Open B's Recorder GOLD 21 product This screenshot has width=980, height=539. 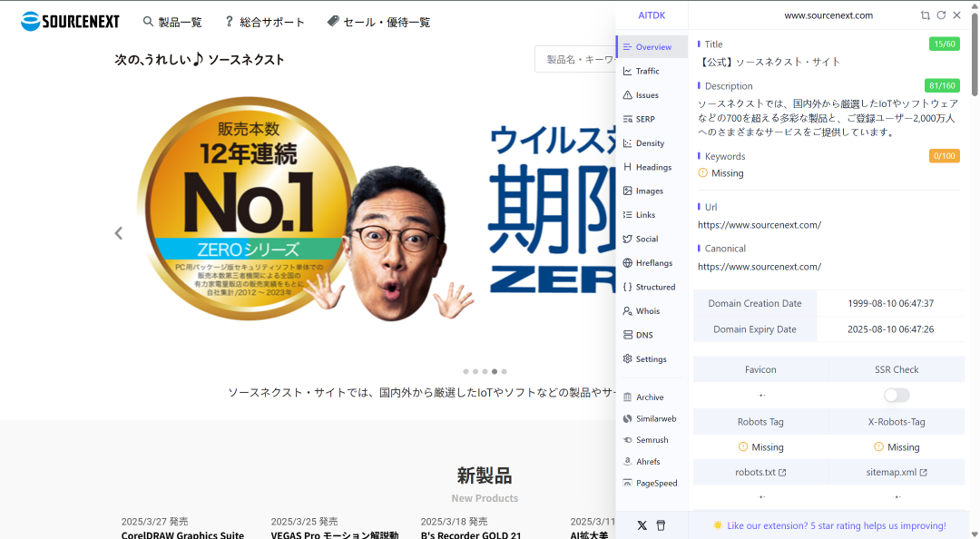coord(471,534)
